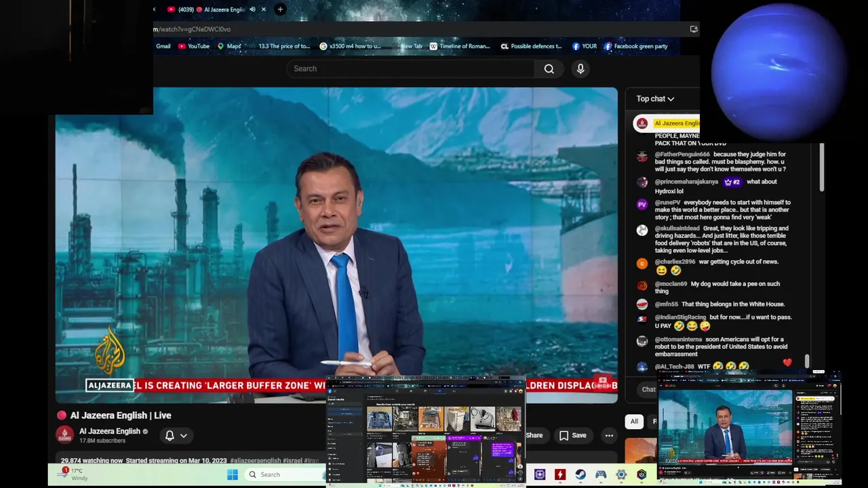
Task: Click the #aljazeeraenglish hashtag link
Action: tap(255, 461)
